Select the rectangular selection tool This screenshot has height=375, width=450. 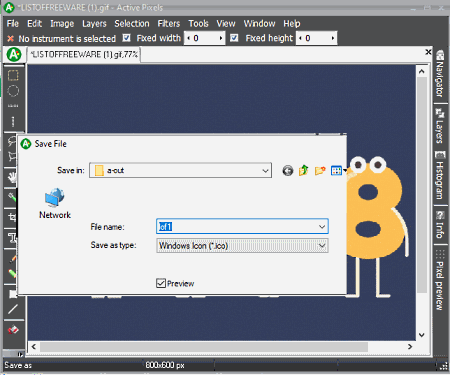coord(13,75)
